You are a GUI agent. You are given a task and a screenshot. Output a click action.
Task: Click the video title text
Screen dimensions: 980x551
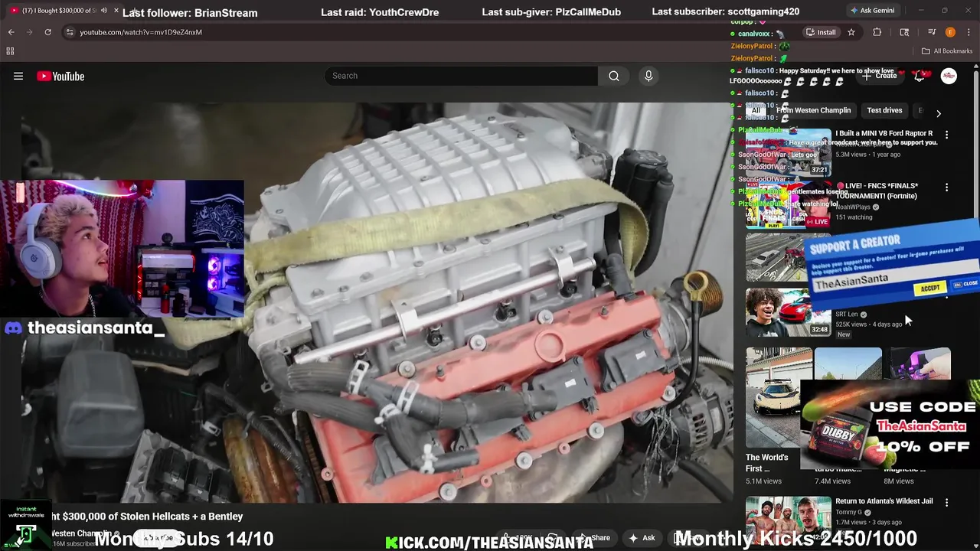pyautogui.click(x=147, y=517)
